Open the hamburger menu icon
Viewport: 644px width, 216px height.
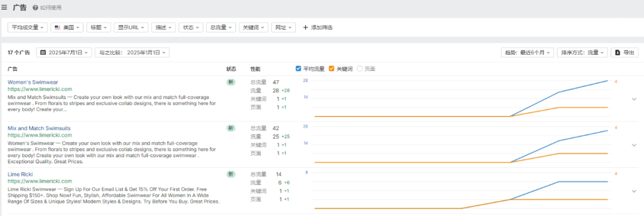pos(4,7)
